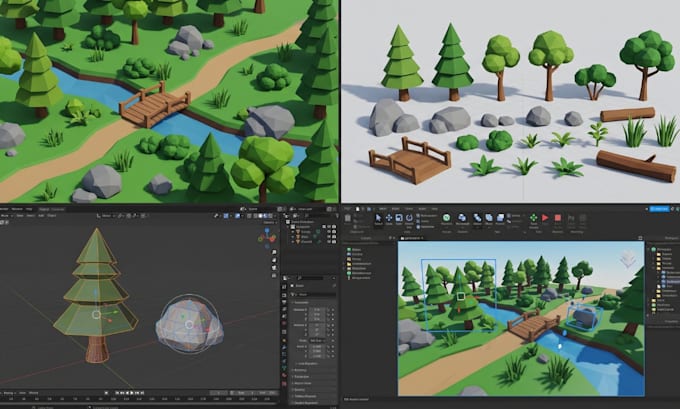Toggle X-ray in Blender viewport header
This screenshot has width=680, height=409.
249,216
